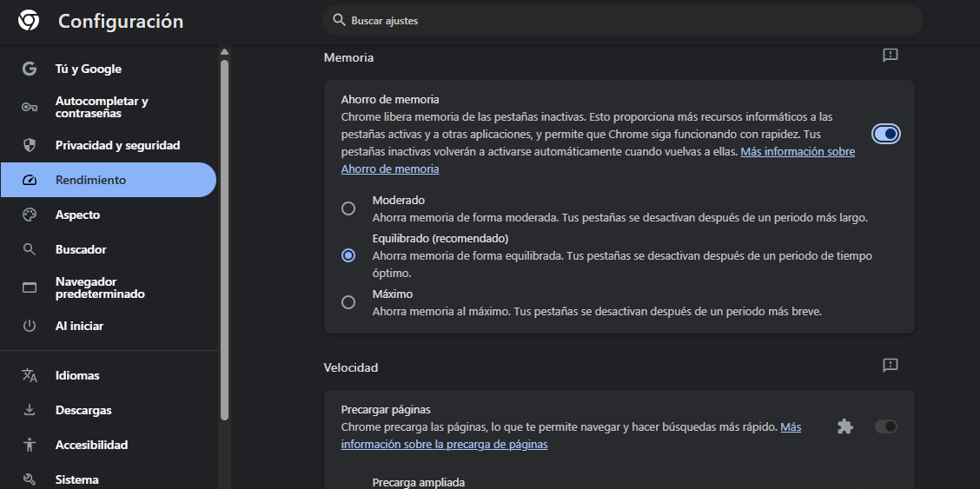Go to Privacidad y seguridad
The image size is (980, 489).
(x=108, y=146)
